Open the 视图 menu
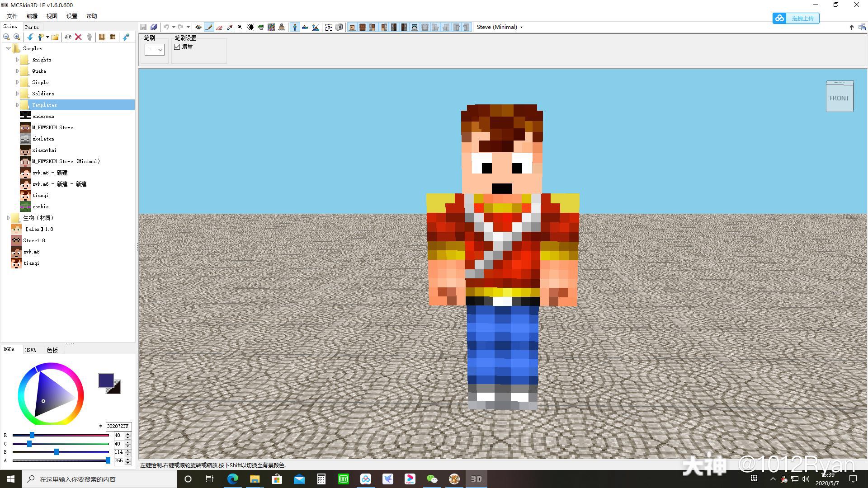 (x=52, y=16)
